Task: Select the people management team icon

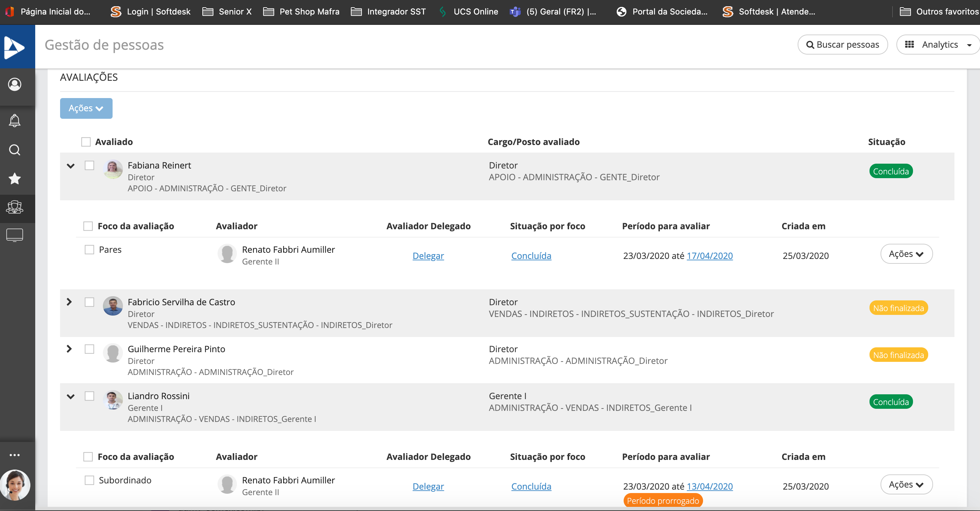Action: click(x=15, y=208)
